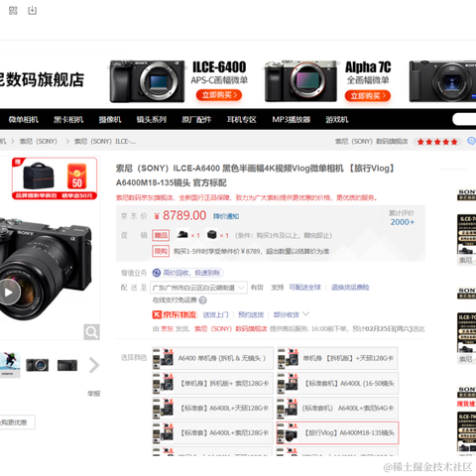The image size is (476, 476).
Task: Click the 举报 report link
Action: point(94,394)
